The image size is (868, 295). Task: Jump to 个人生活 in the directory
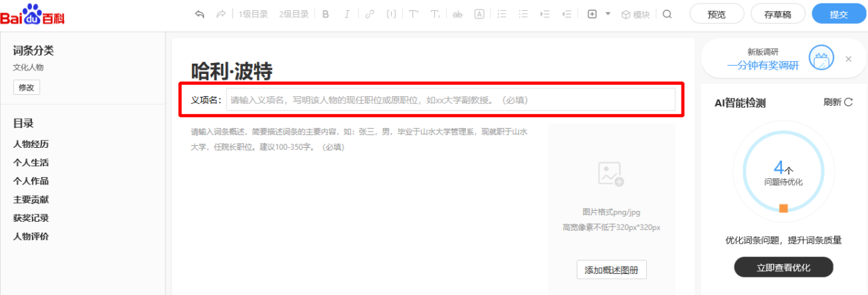tap(31, 163)
